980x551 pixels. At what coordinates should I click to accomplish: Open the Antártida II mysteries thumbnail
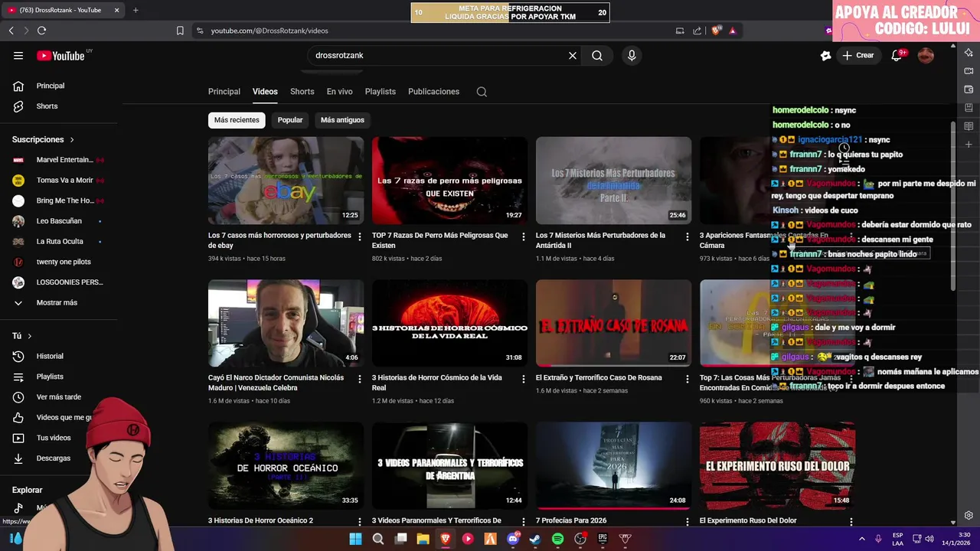coord(613,181)
